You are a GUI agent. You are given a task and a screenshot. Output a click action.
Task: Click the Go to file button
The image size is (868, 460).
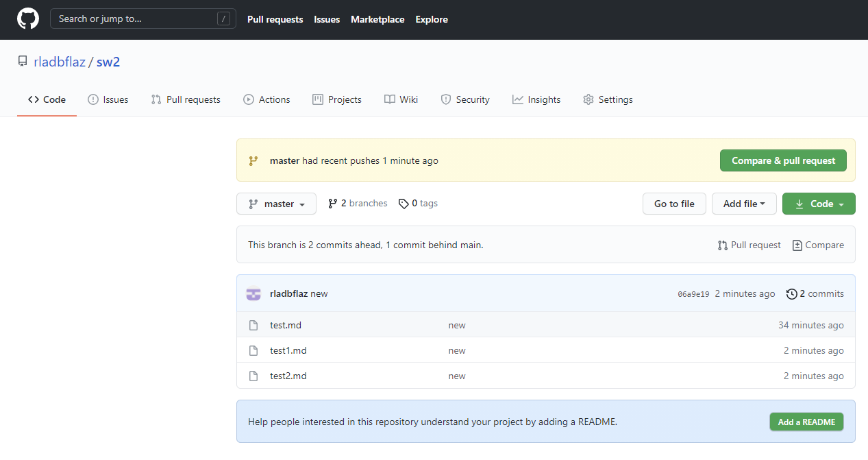[673, 203]
